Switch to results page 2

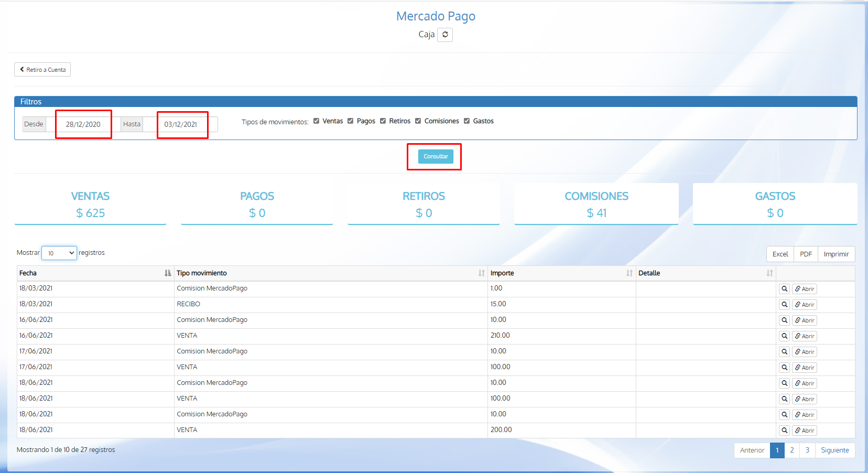click(792, 450)
